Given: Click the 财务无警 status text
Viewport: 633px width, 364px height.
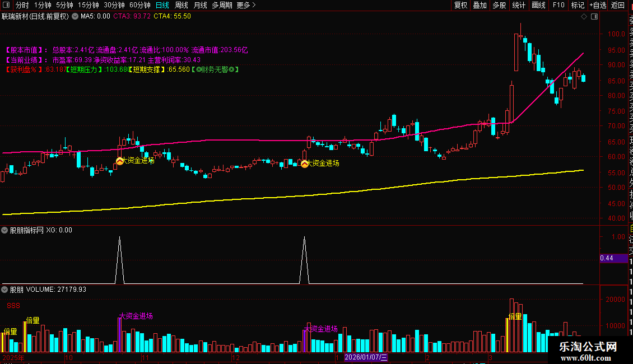Looking at the screenshot, I should click(x=215, y=69).
